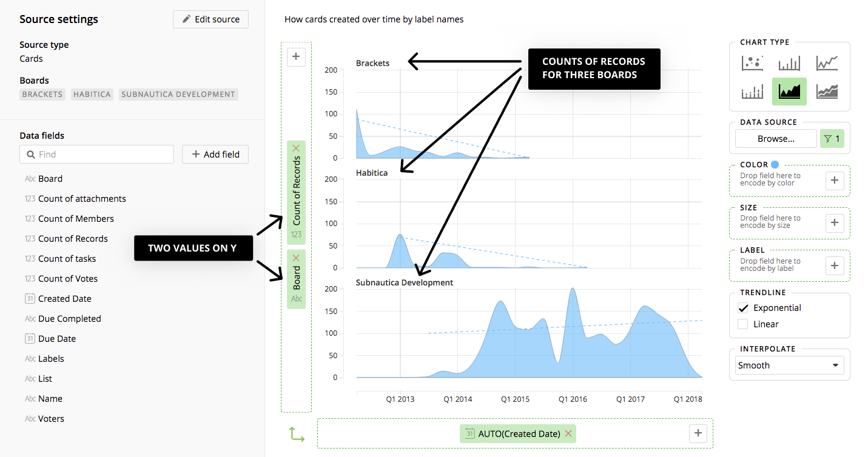Click the HABITICA board tag
Image resolution: width=868 pixels, height=457 pixels.
pos(92,95)
